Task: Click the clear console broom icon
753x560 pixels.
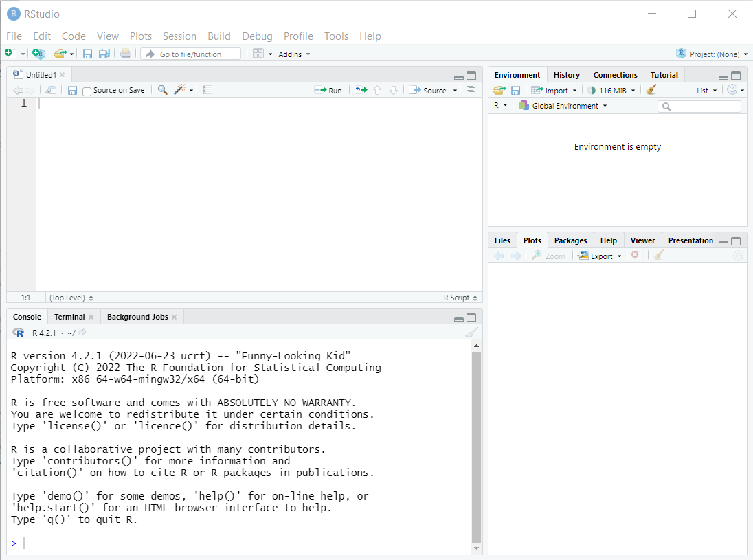Action: pos(471,333)
